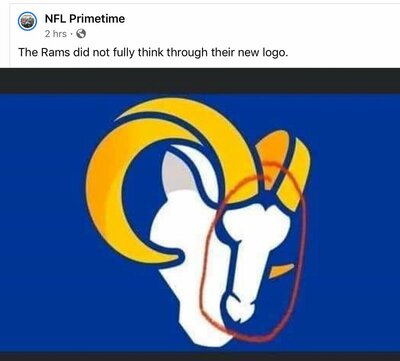Click the ram's nose and mouth
Screen dimensions: 400x361
point(238,305)
